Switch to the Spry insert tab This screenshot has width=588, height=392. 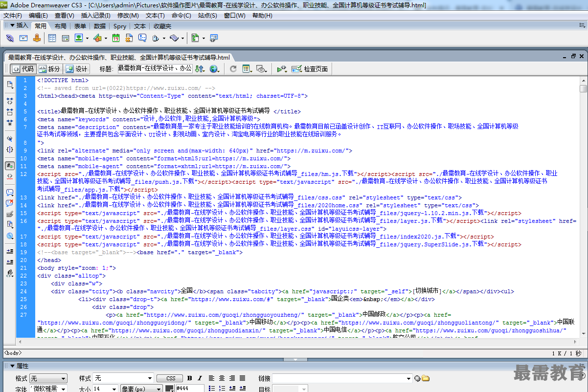[120, 26]
